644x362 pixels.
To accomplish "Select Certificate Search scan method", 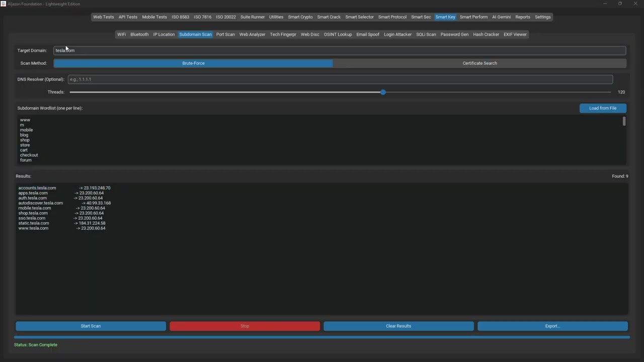I will pyautogui.click(x=479, y=63).
